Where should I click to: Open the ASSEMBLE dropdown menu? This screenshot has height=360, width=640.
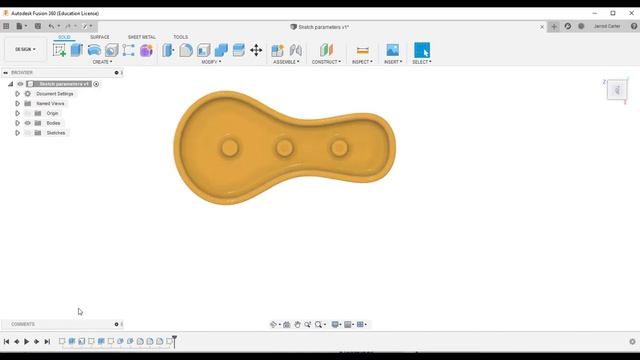point(286,62)
